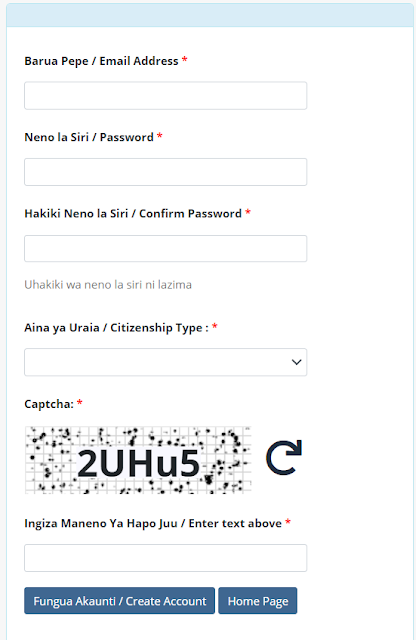This screenshot has width=416, height=640.
Task: Click the Neno la Siri / Password label
Action: pos(89,137)
